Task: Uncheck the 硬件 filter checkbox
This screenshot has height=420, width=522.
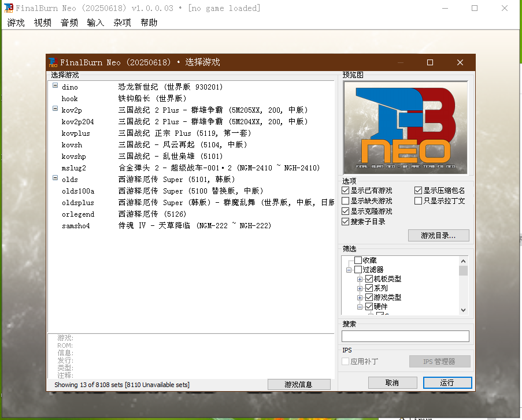Action: coord(369,307)
